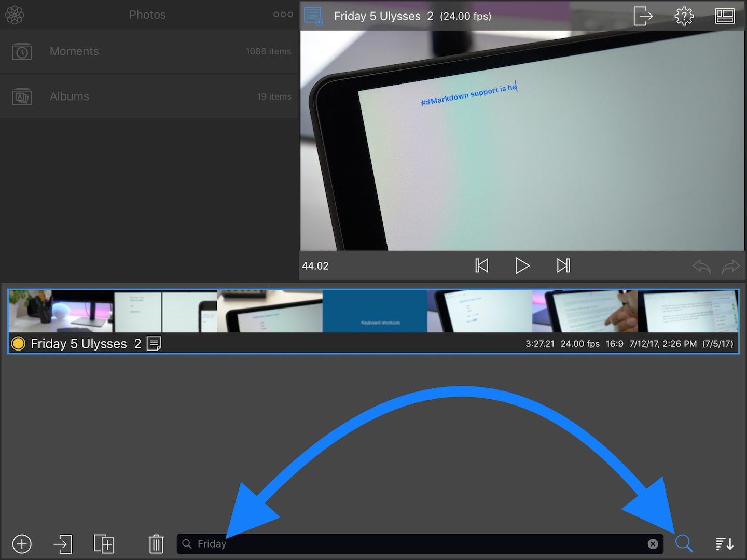The image size is (747, 560).
Task: Click the duplicate project icon
Action: pos(104,544)
